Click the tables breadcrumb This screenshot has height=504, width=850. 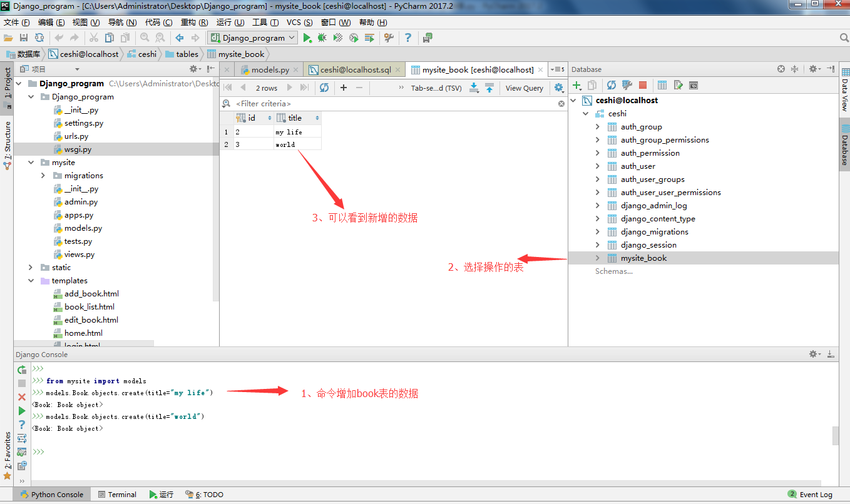click(x=182, y=54)
